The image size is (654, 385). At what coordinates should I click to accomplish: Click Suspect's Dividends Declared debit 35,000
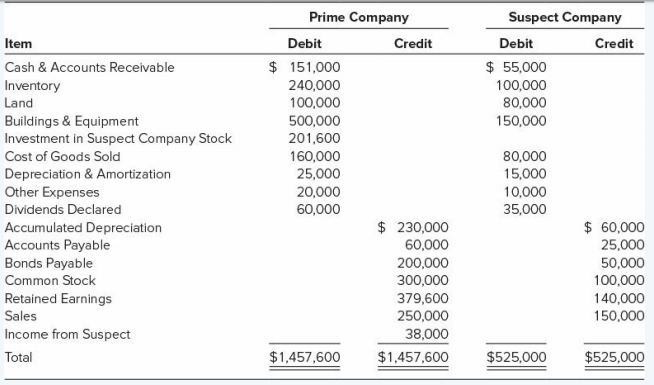point(524,209)
